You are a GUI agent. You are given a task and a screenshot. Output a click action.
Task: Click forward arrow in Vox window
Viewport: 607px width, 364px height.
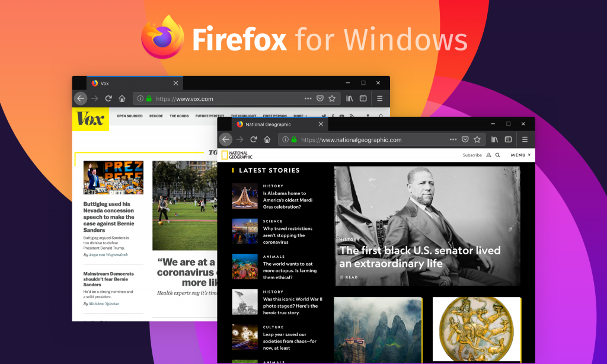tap(95, 98)
